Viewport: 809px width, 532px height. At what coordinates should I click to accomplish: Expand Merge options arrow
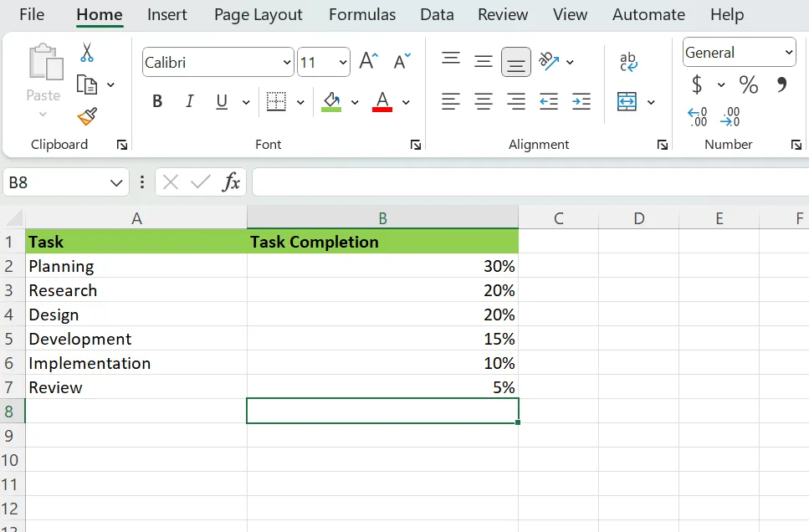tap(651, 102)
